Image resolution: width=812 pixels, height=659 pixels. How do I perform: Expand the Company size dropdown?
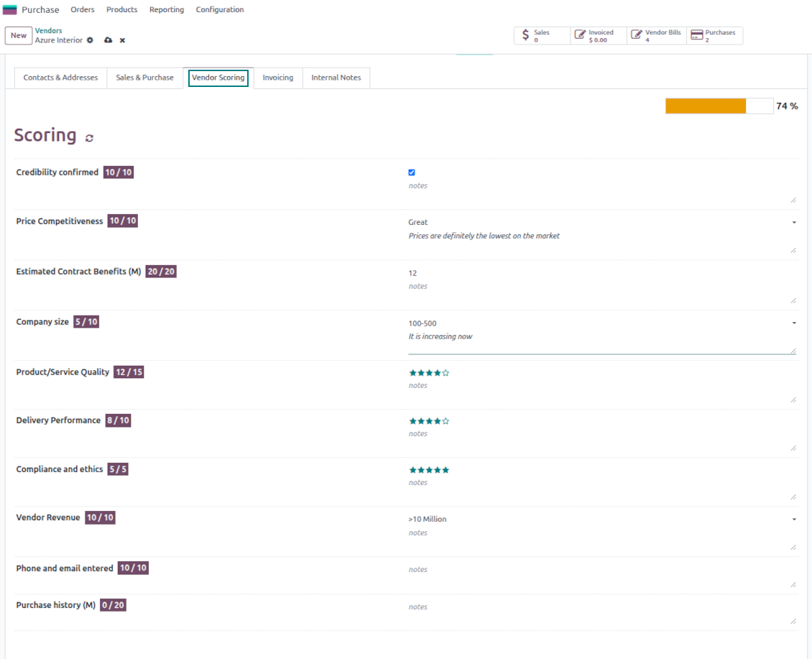[x=794, y=323]
